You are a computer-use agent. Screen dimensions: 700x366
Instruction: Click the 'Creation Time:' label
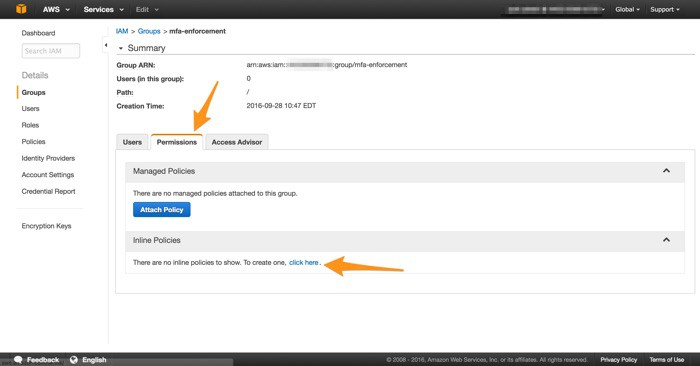(140, 106)
